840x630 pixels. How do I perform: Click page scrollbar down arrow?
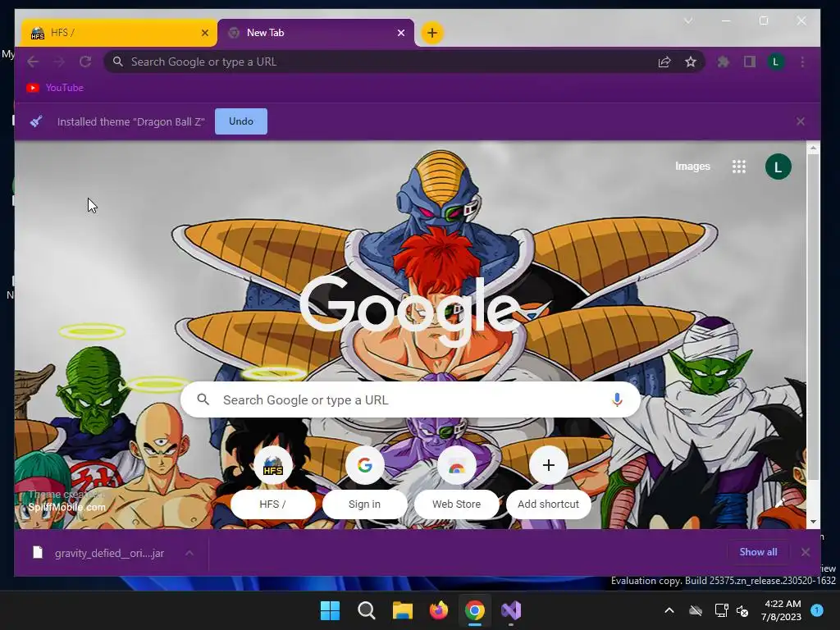point(813,521)
